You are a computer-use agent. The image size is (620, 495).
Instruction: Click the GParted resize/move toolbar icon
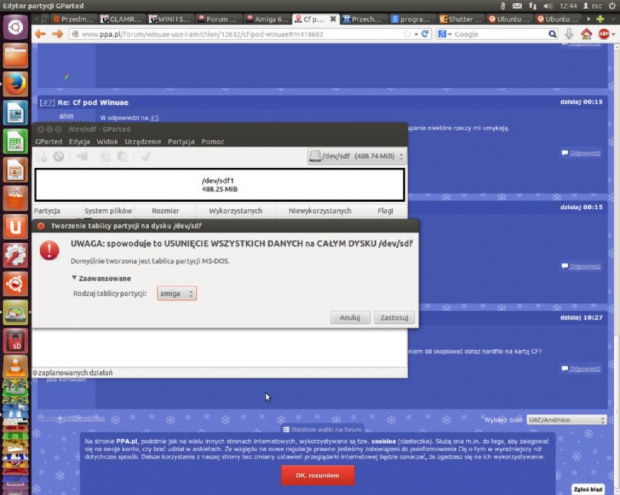click(x=82, y=157)
